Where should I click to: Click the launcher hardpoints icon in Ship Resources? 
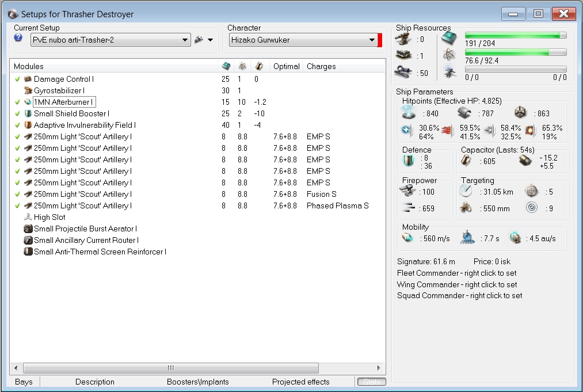(403, 55)
